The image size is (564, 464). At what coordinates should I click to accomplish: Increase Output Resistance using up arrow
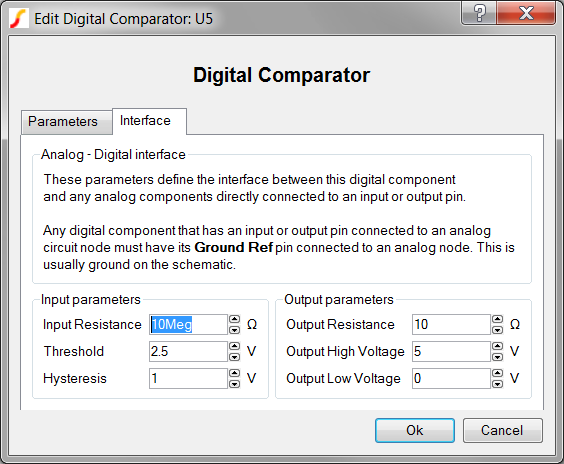click(497, 319)
